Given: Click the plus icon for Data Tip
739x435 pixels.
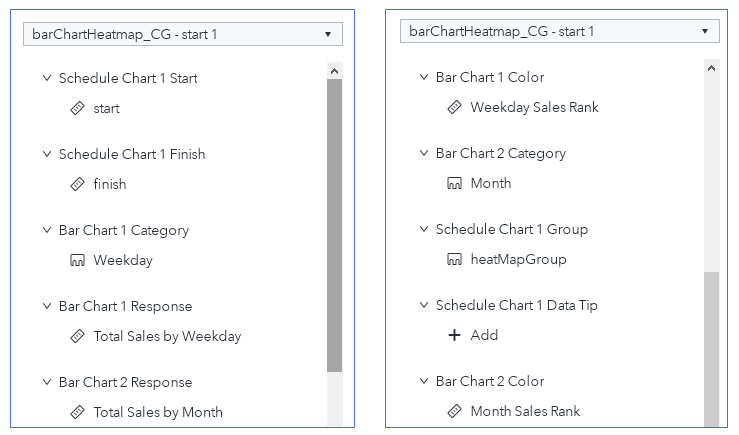Looking at the screenshot, I should click(x=454, y=335).
